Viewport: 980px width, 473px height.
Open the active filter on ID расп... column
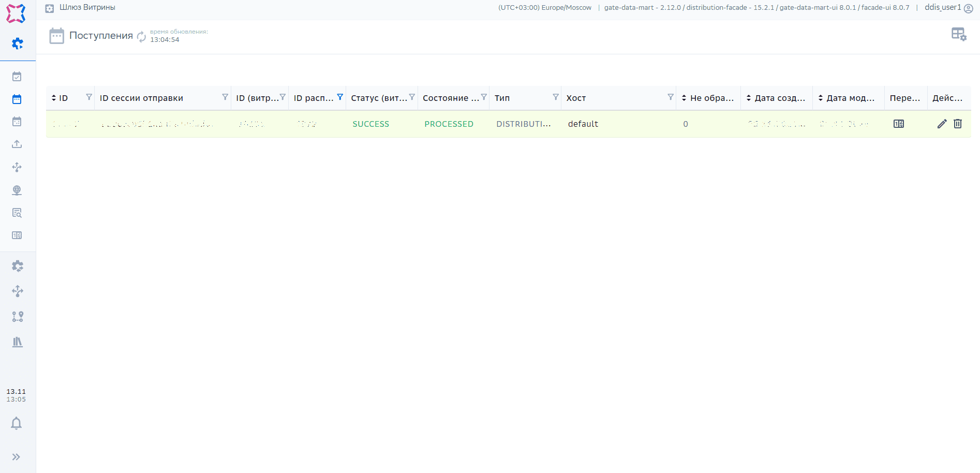[340, 97]
